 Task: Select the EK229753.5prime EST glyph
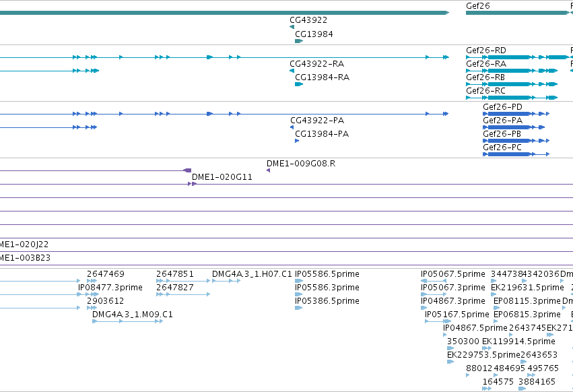450,362
